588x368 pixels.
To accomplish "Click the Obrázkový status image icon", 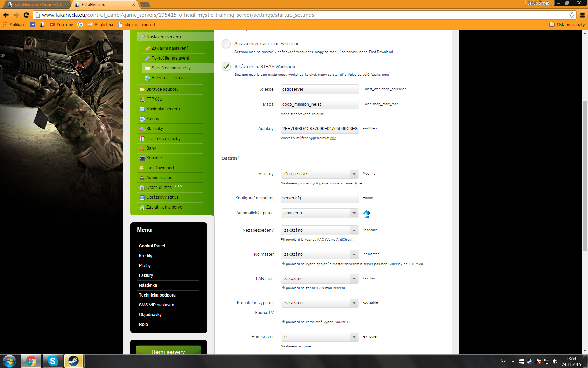I will point(142,197).
